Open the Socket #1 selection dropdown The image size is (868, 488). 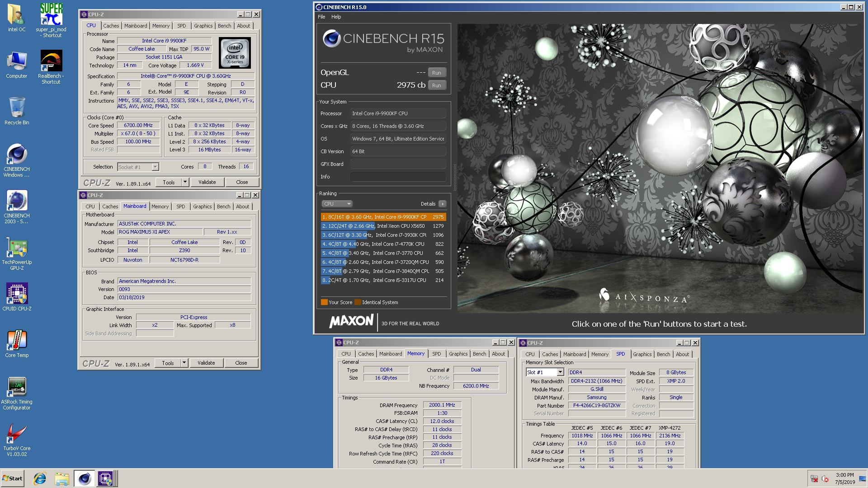138,167
